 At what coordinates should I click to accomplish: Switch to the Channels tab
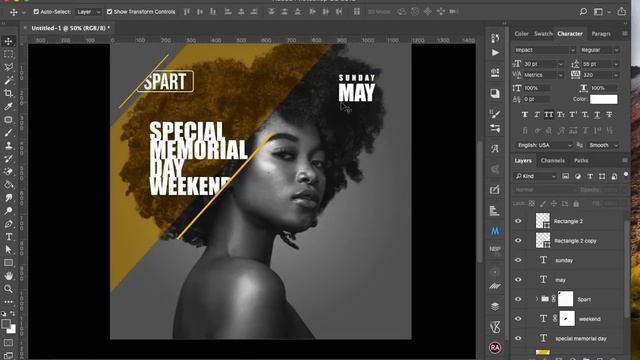553,160
